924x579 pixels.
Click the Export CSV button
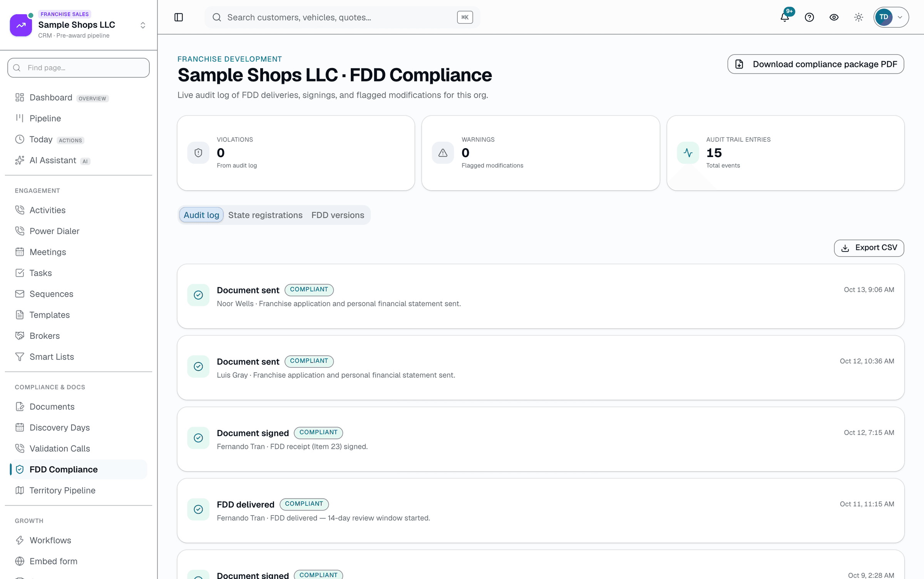pos(869,248)
